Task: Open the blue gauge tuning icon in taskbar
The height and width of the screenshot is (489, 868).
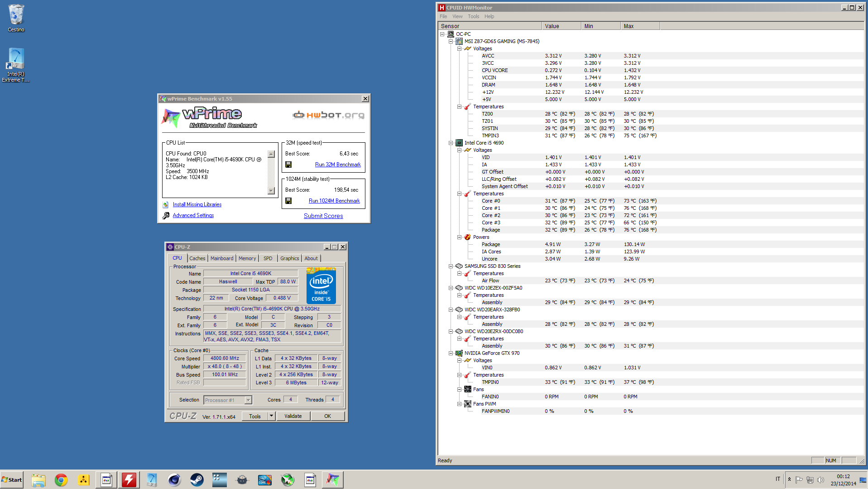Action: click(152, 480)
